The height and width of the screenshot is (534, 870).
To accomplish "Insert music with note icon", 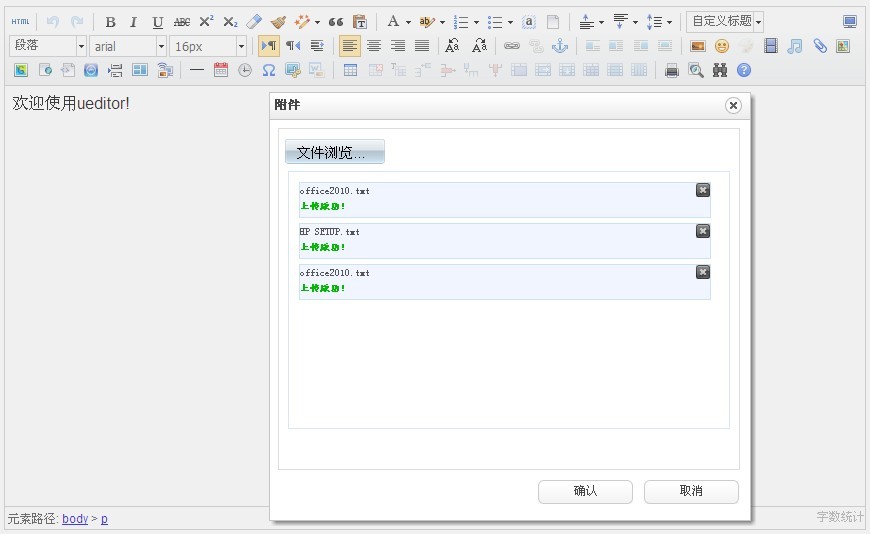I will point(795,46).
